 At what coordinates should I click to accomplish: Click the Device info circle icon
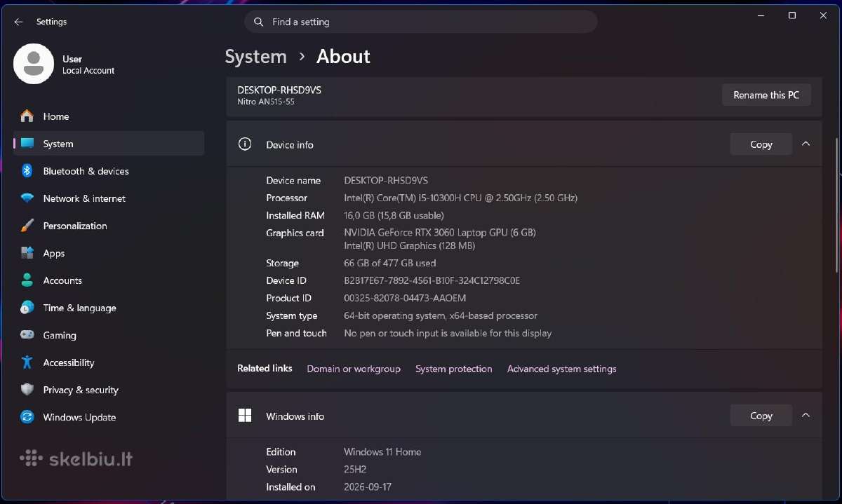[245, 144]
